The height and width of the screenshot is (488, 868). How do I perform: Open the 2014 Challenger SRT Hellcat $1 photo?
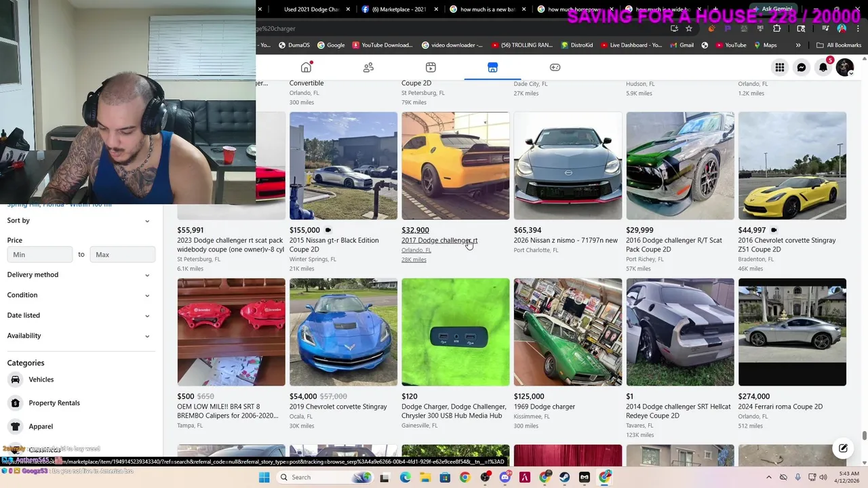680,332
